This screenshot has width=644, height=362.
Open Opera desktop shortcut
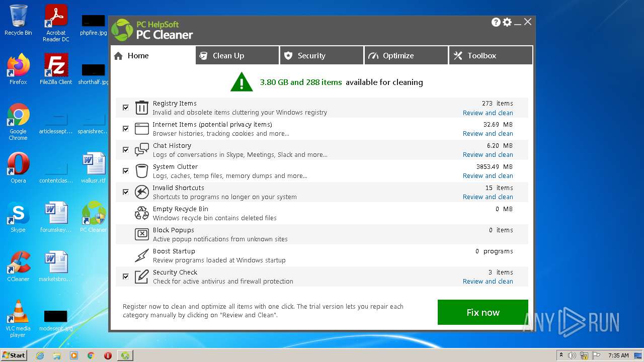18,168
